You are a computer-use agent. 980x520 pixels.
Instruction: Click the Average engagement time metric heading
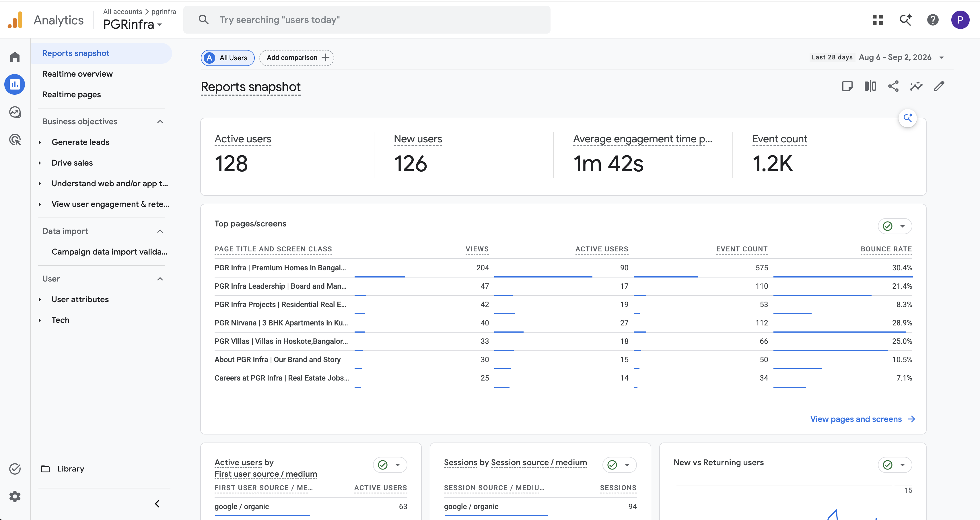[643, 139]
